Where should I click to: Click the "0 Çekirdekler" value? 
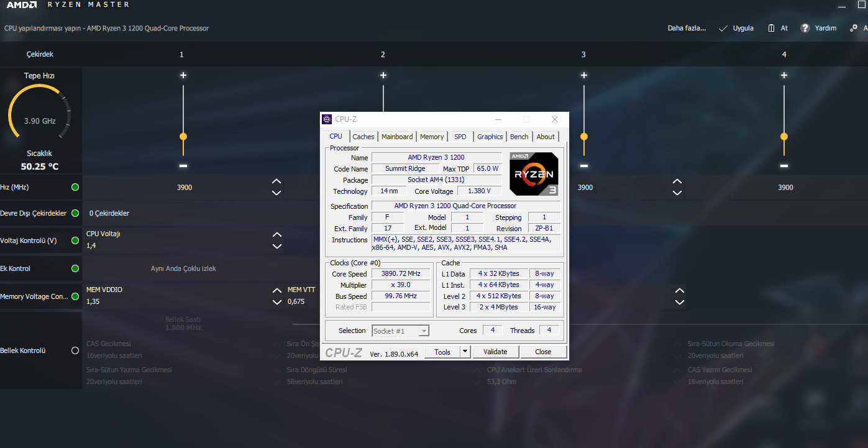109,213
